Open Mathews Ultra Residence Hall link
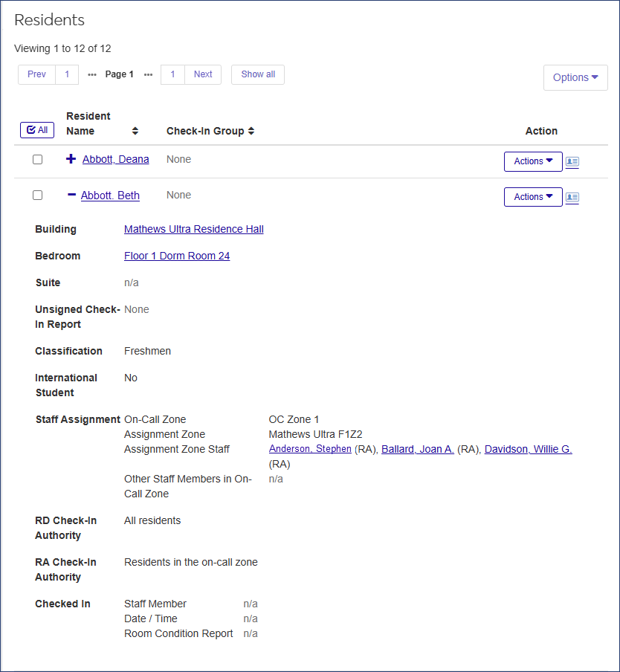The image size is (620, 672). click(x=194, y=229)
